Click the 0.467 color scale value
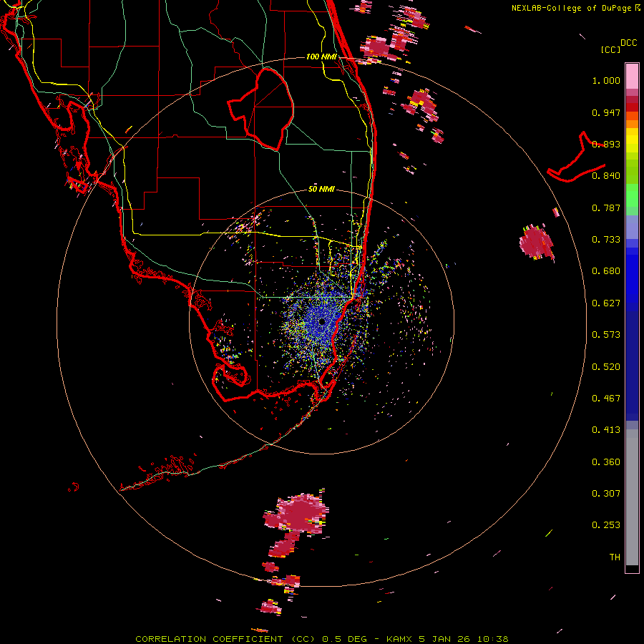The image size is (644, 644). tap(606, 399)
